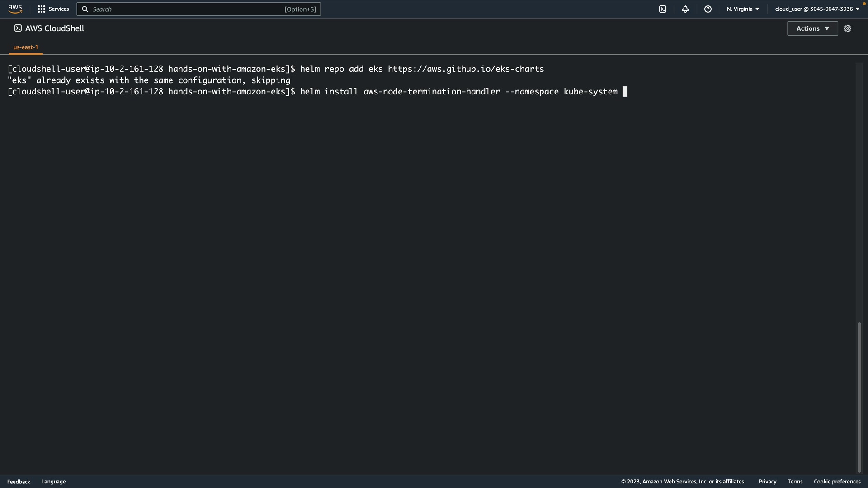The width and height of the screenshot is (868, 488).
Task: Open the Services grid menu icon
Action: click(41, 9)
